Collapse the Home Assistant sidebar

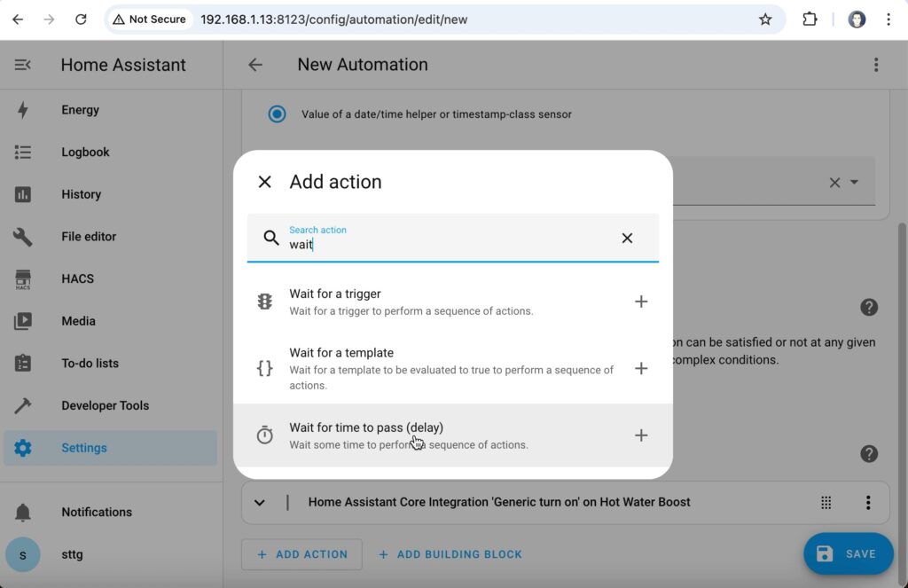[x=22, y=65]
